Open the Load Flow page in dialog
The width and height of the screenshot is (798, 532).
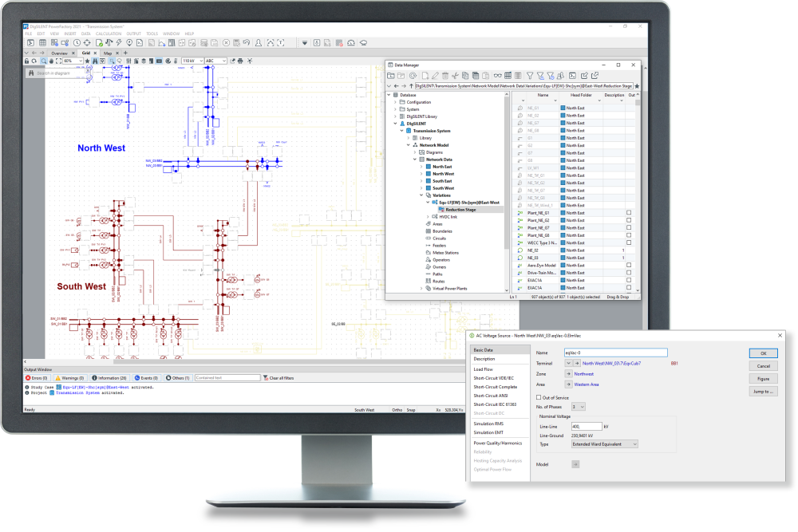coord(484,369)
